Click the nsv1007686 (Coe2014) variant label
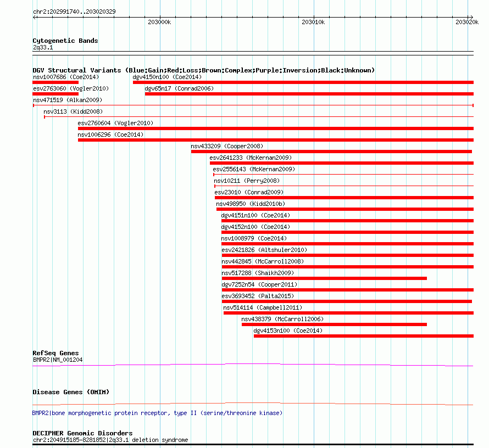The height and width of the screenshot is (448, 489). point(66,77)
